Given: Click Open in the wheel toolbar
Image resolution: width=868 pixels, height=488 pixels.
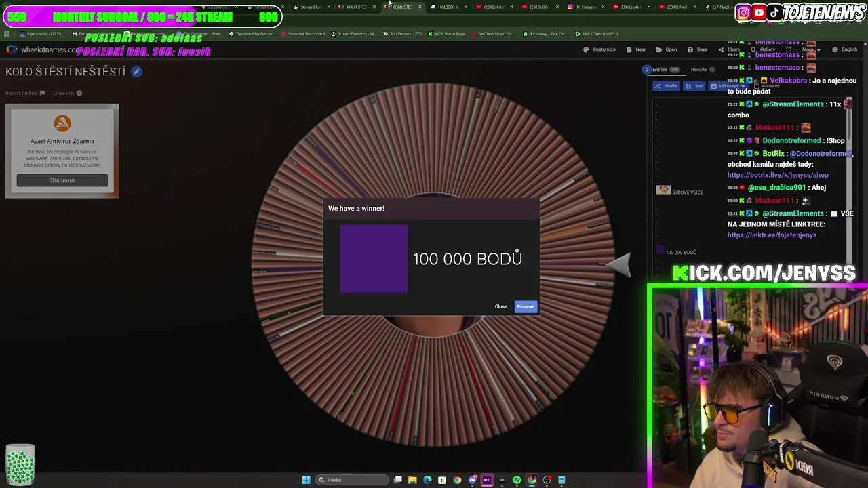Looking at the screenshot, I should coord(667,49).
